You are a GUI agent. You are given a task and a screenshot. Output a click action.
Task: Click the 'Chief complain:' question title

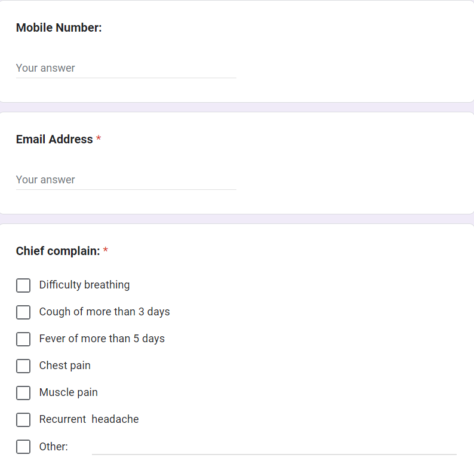tap(58, 251)
